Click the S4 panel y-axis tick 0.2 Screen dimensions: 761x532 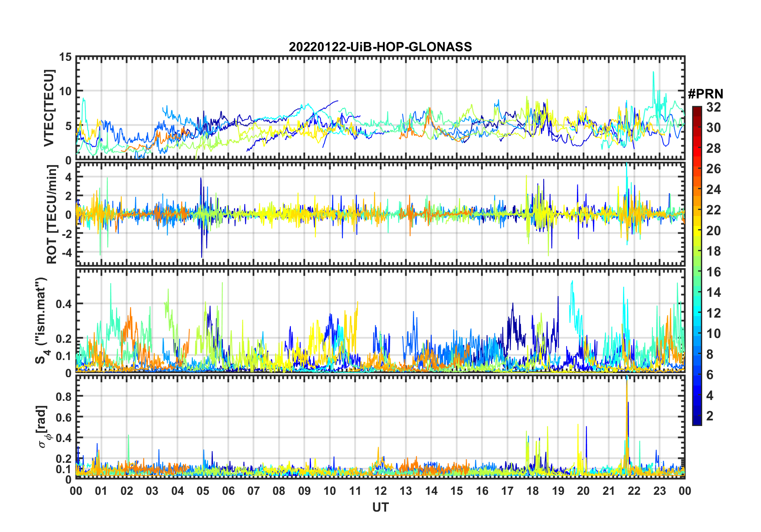pyautogui.click(x=64, y=338)
